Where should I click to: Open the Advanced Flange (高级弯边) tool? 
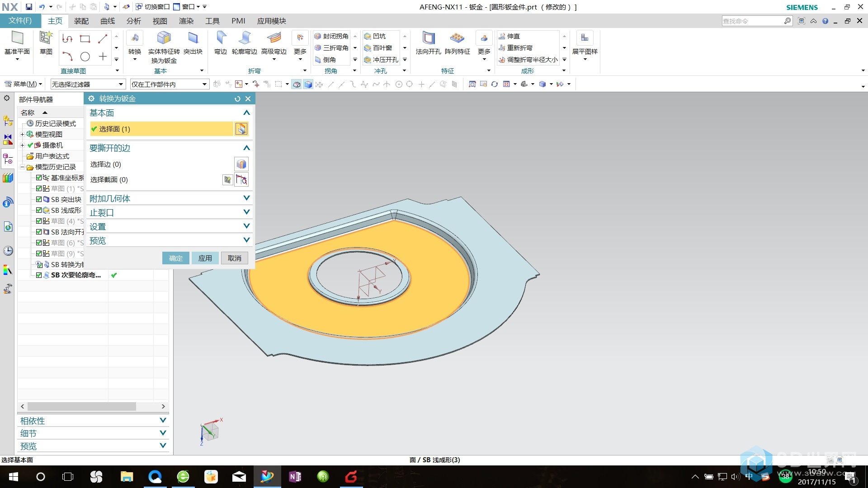274,38
